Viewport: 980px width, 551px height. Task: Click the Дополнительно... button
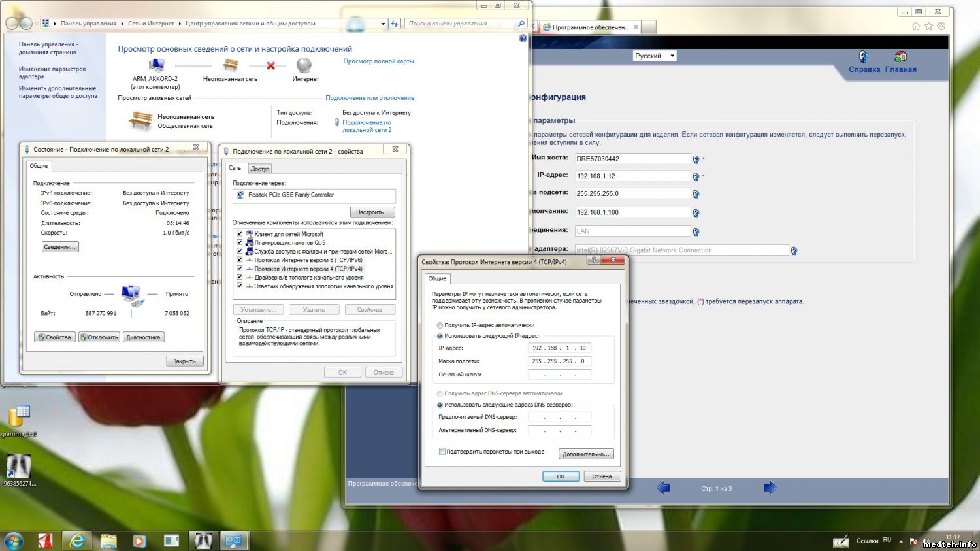pos(585,454)
